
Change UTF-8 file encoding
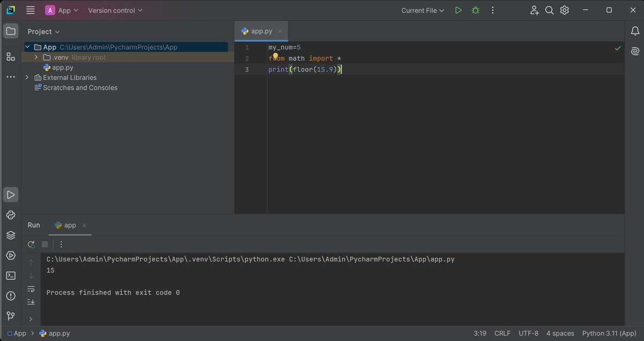(529, 333)
